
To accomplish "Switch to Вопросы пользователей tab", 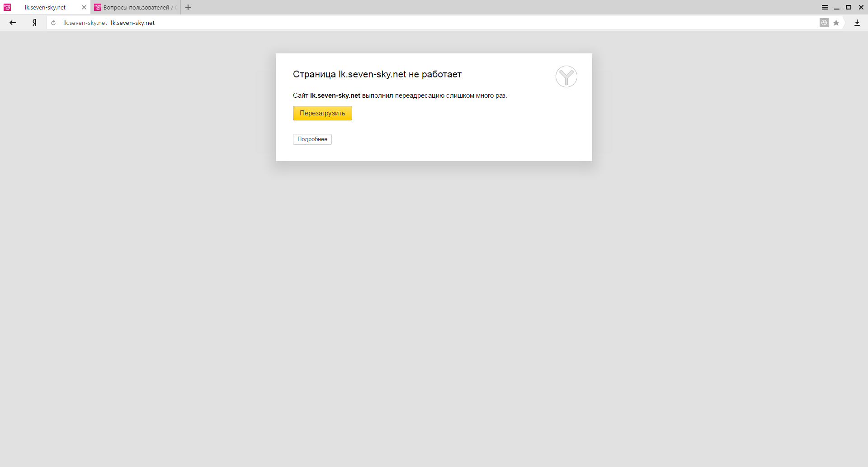I will (136, 7).
